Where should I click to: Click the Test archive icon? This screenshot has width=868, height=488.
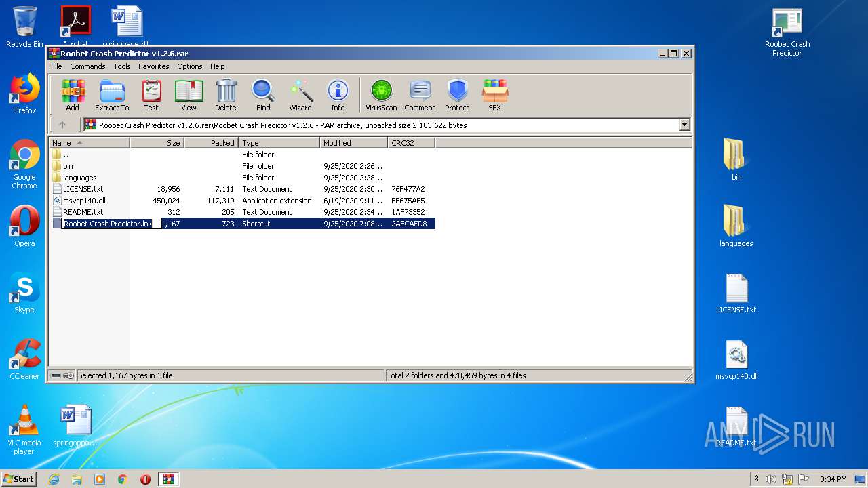(151, 96)
